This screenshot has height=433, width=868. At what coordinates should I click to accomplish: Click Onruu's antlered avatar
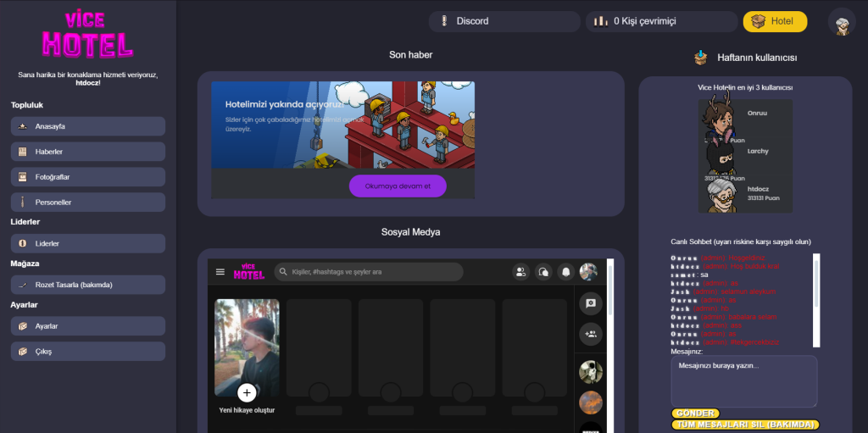point(720,116)
